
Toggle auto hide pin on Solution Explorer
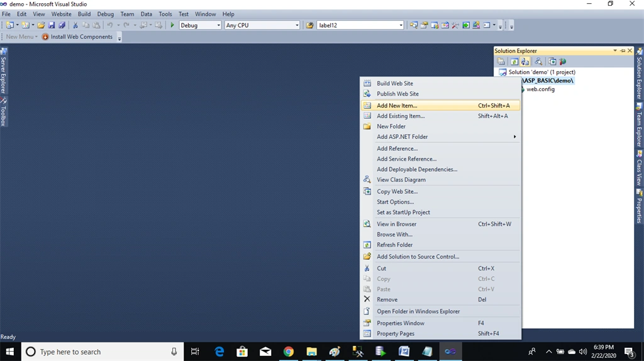623,50
